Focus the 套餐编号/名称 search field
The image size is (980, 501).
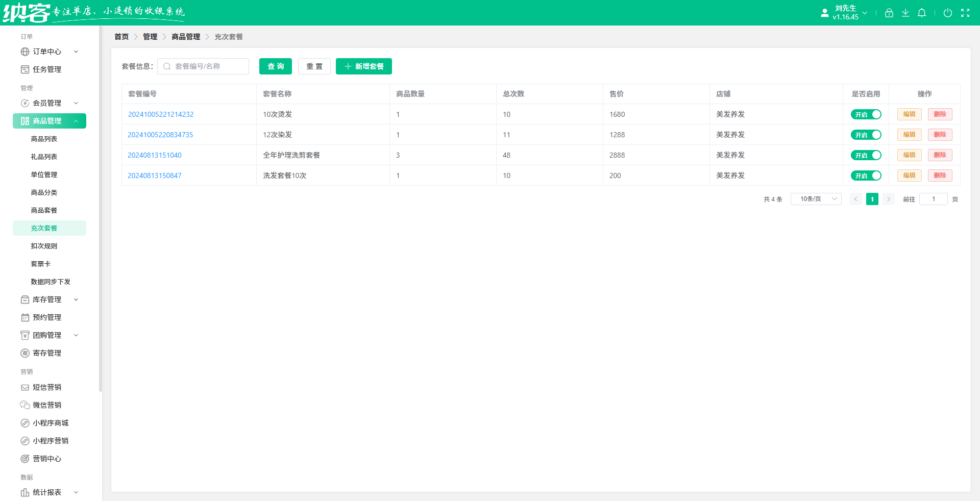pyautogui.click(x=203, y=66)
